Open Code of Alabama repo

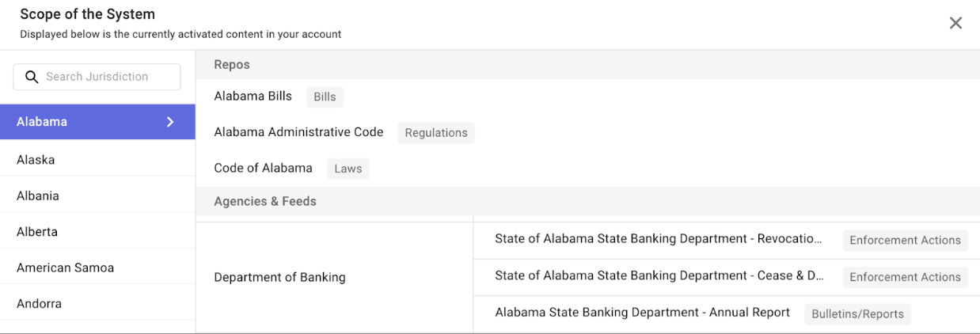point(263,168)
